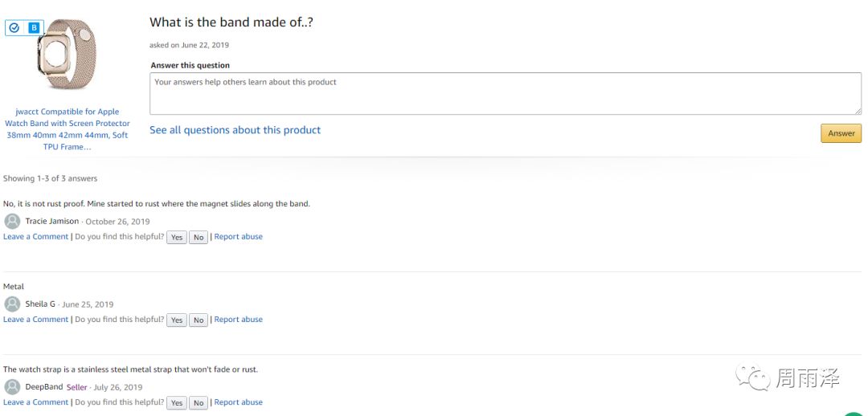868x416 pixels.
Task: Open the jwacct Apple Watch Band product title
Action: pos(68,129)
